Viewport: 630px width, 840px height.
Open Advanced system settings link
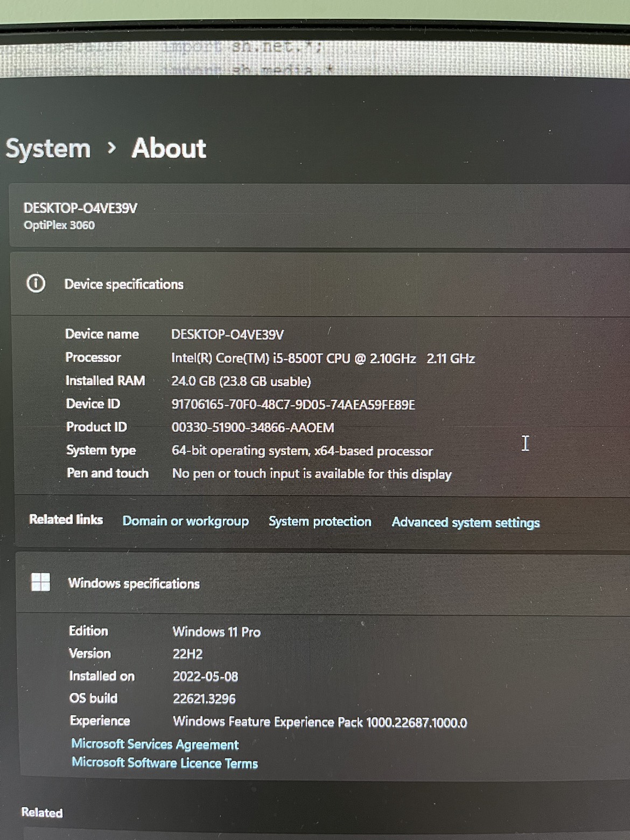(x=466, y=523)
